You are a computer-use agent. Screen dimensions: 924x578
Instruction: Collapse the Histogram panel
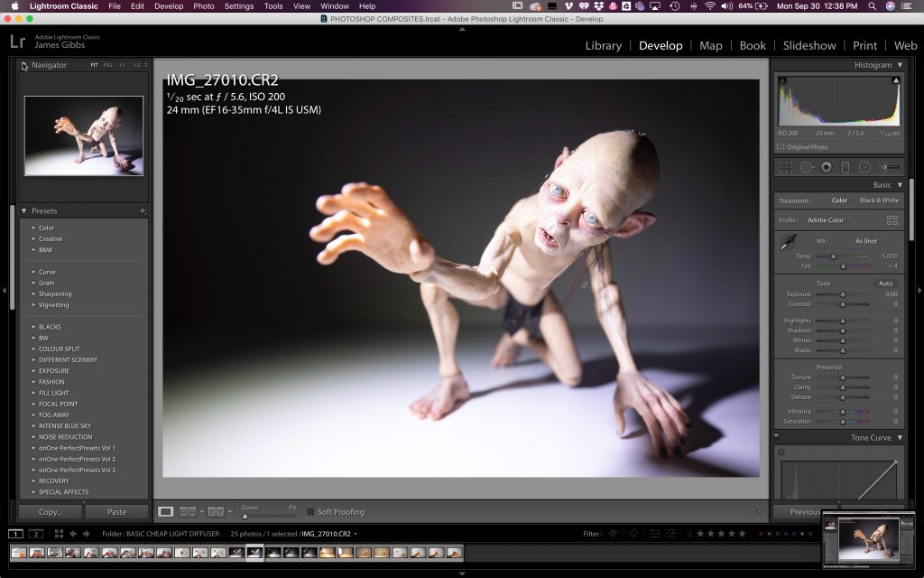tap(900, 65)
